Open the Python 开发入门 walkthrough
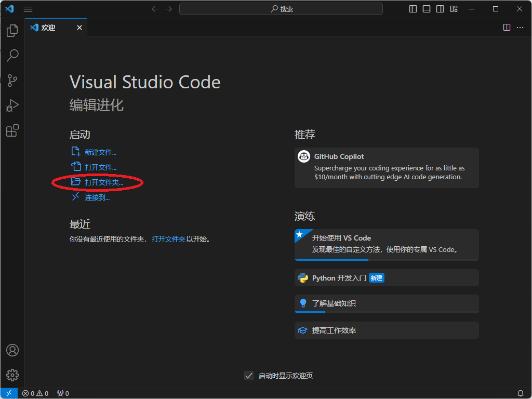 tap(387, 278)
